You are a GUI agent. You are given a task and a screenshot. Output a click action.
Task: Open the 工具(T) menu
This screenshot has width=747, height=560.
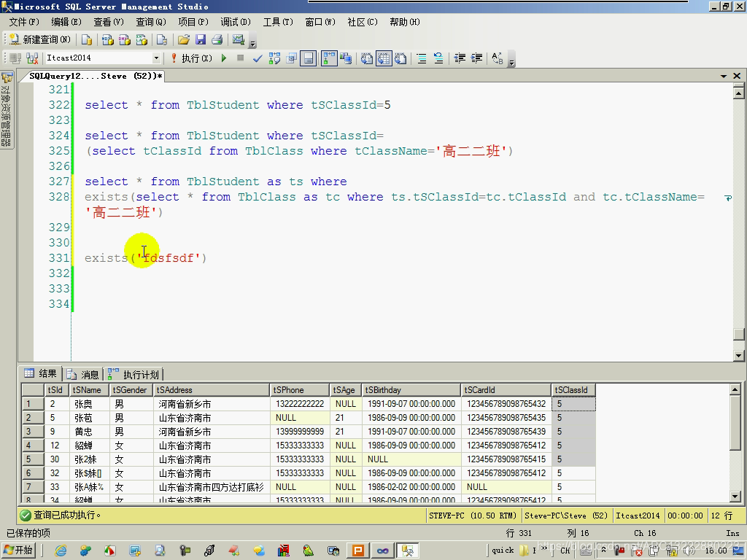coord(278,22)
